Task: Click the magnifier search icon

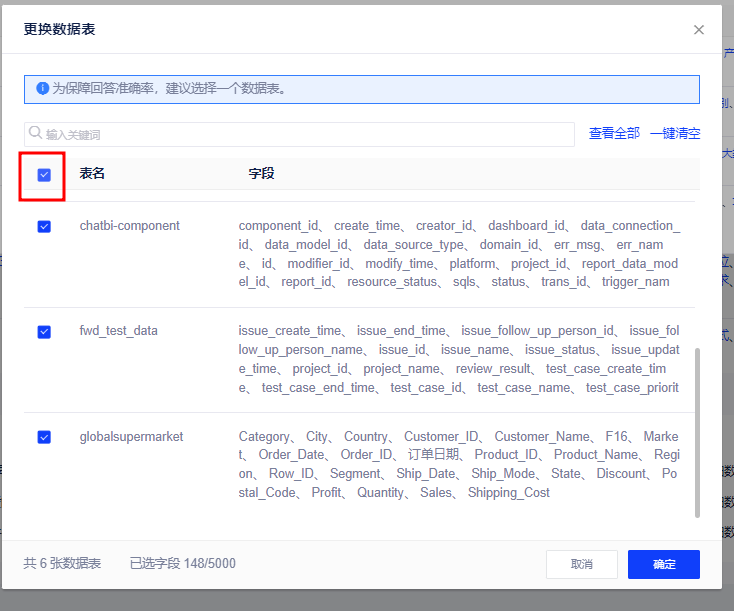Action: [x=35, y=133]
